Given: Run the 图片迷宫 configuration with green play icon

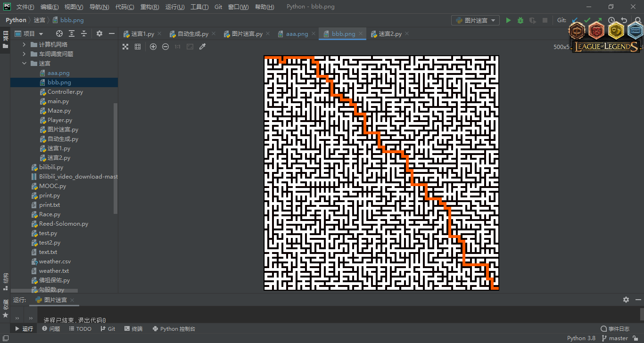Looking at the screenshot, I should point(508,20).
